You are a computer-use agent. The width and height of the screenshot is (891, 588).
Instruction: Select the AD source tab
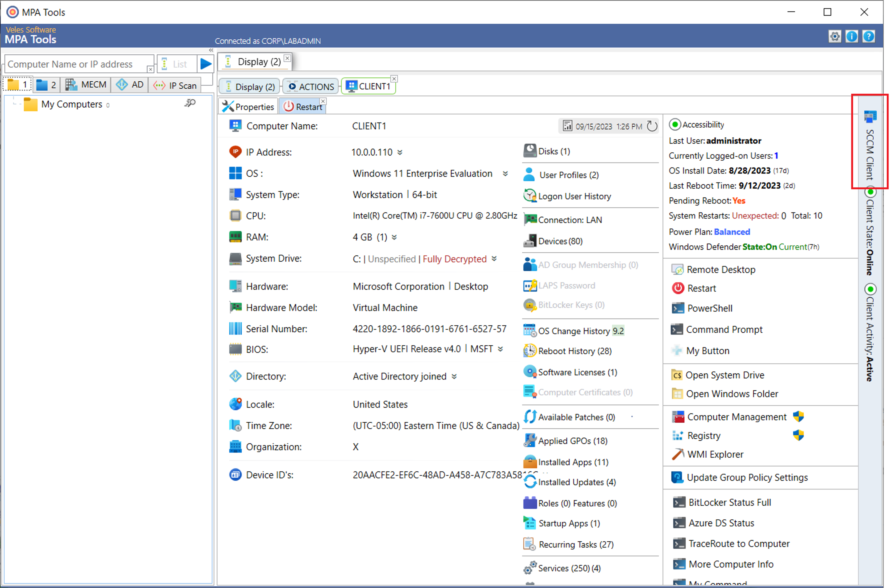tap(129, 85)
